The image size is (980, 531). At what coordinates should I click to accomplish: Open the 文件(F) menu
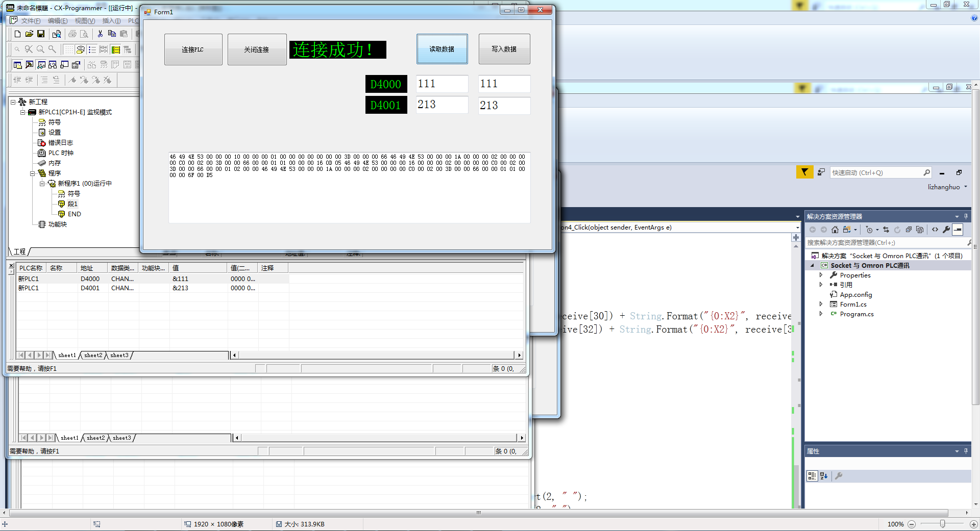click(31, 21)
